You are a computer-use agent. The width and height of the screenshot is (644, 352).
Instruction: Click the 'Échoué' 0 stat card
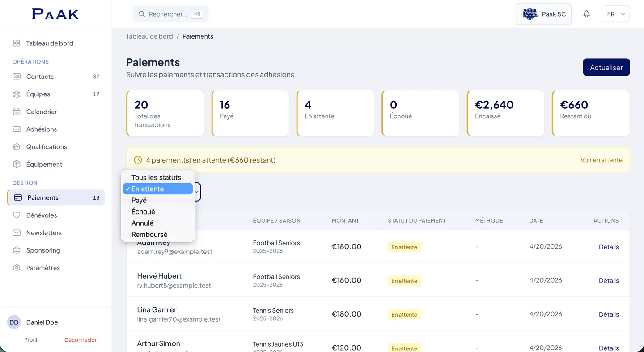point(420,113)
